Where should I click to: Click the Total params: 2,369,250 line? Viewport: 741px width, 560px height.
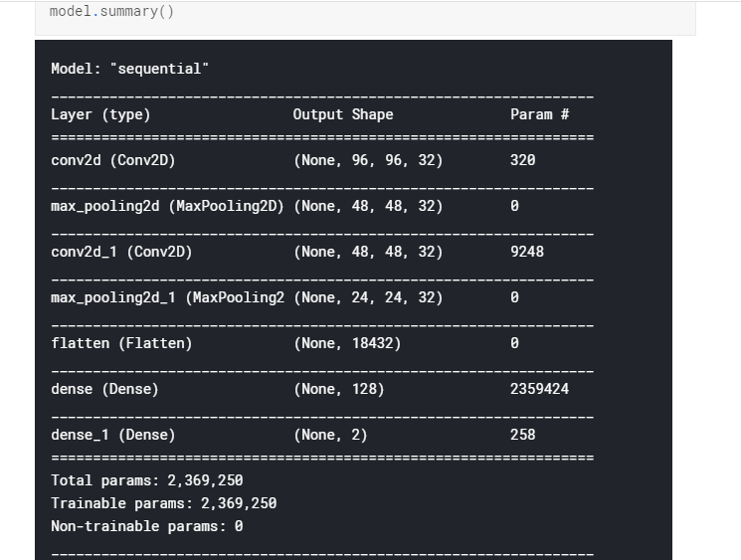[x=147, y=481]
